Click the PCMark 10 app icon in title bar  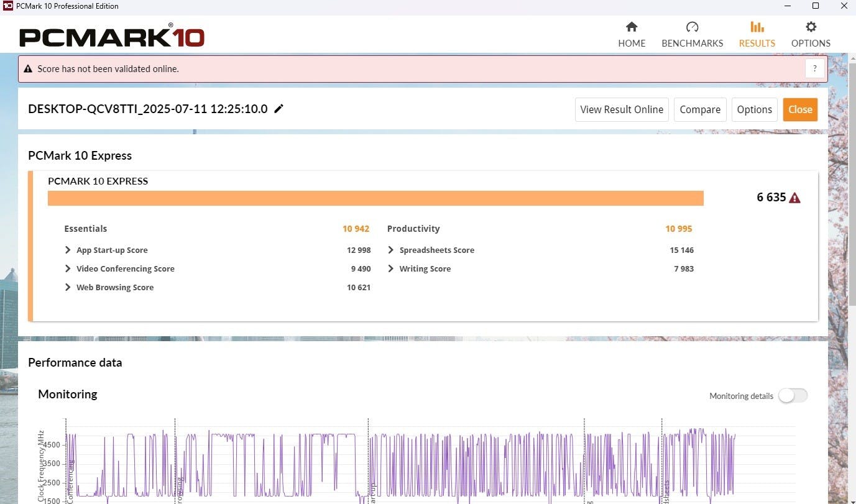point(8,6)
